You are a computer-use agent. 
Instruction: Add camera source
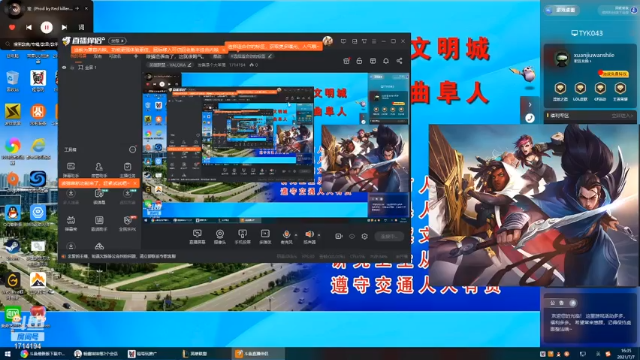coord(220,236)
